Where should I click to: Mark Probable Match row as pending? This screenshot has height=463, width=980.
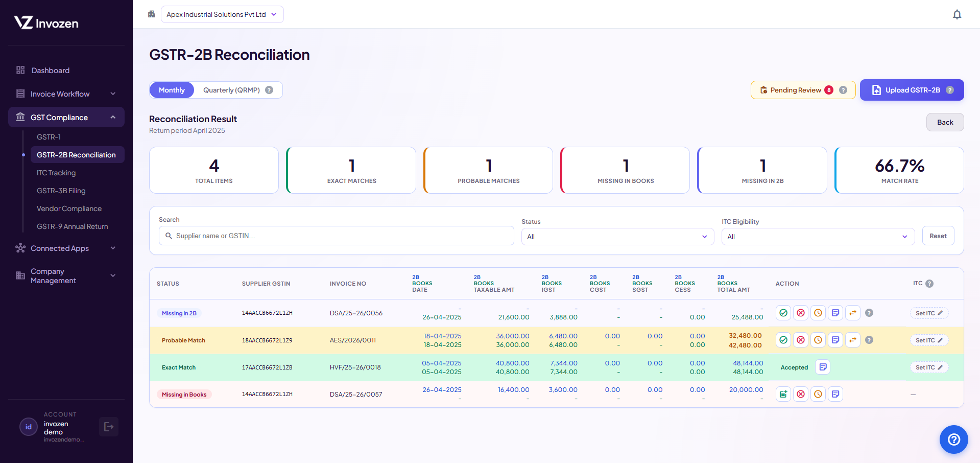(818, 340)
